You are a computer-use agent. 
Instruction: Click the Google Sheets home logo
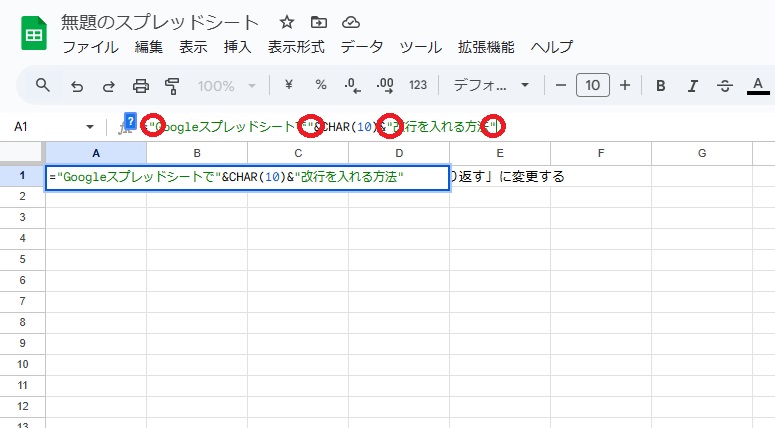[x=34, y=33]
